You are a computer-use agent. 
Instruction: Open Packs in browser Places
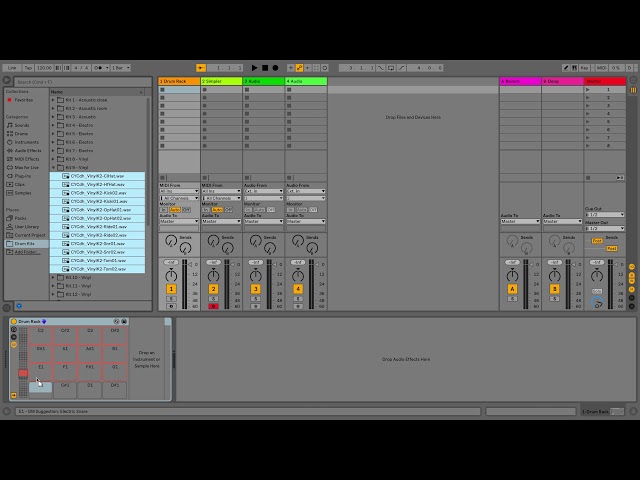click(20, 218)
